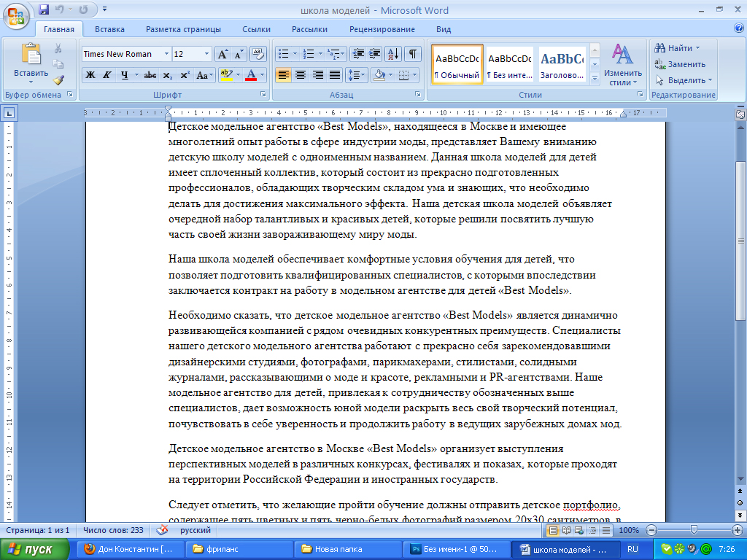Image resolution: width=747 pixels, height=560 pixels.
Task: Shrink font size with the smaller A icon
Action: (x=238, y=54)
